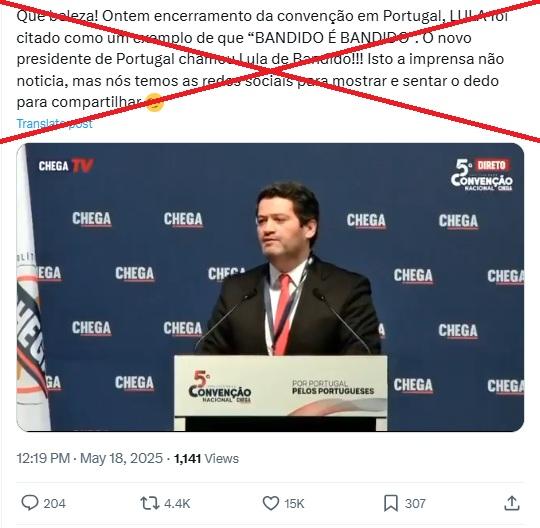
Task: Click the 4.4K reposts count
Action: (177, 504)
